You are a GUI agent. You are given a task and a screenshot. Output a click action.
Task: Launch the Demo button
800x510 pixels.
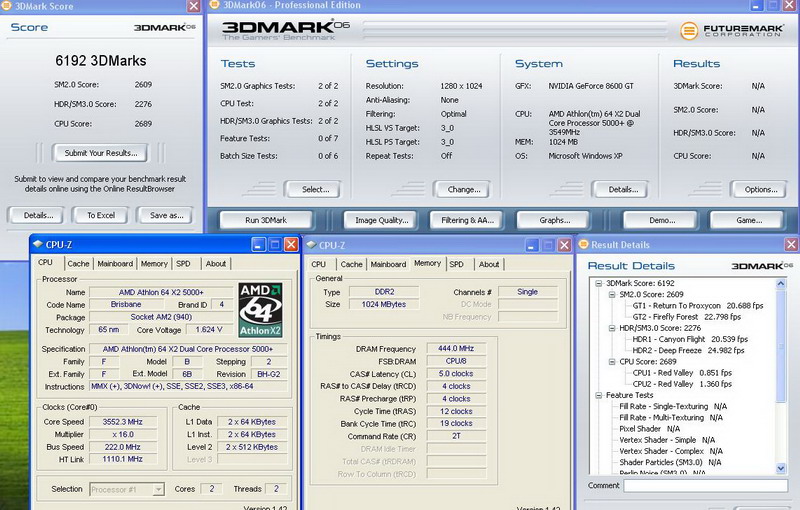click(x=662, y=220)
